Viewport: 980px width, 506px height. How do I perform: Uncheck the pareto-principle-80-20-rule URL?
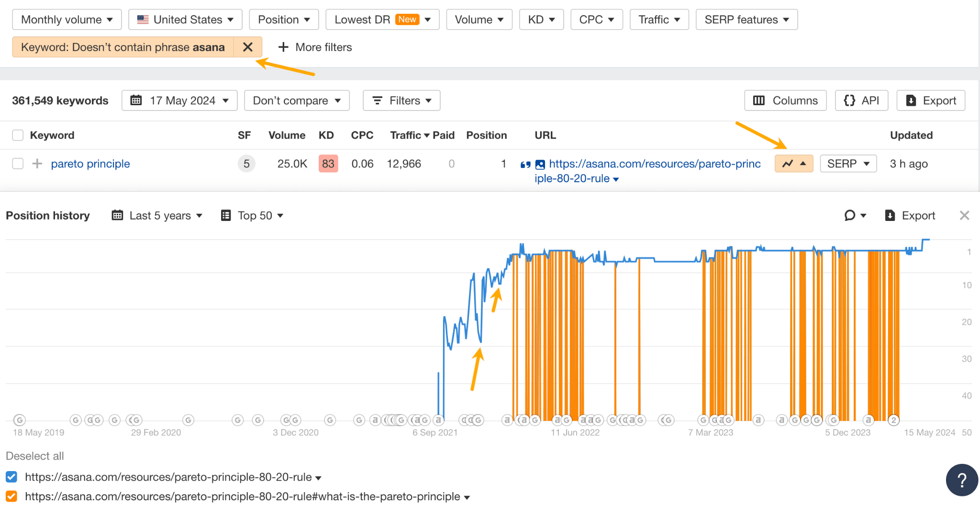(x=11, y=476)
